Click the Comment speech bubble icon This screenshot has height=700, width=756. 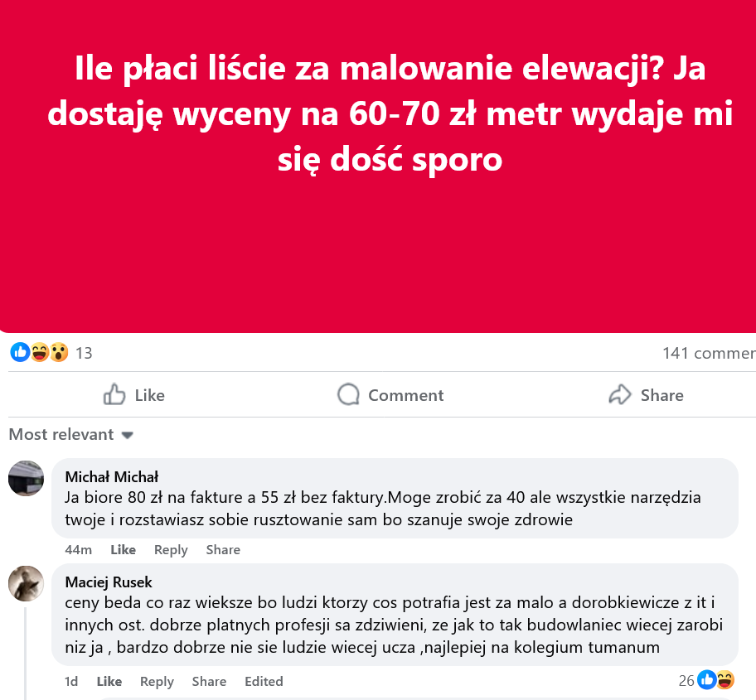coord(349,395)
